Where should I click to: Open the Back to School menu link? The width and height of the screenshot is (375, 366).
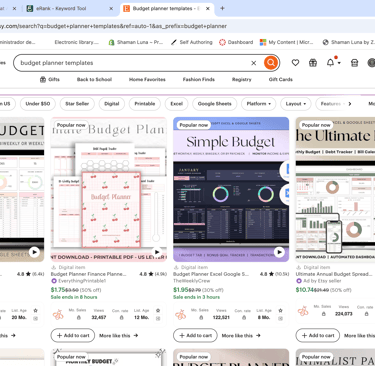[94, 79]
